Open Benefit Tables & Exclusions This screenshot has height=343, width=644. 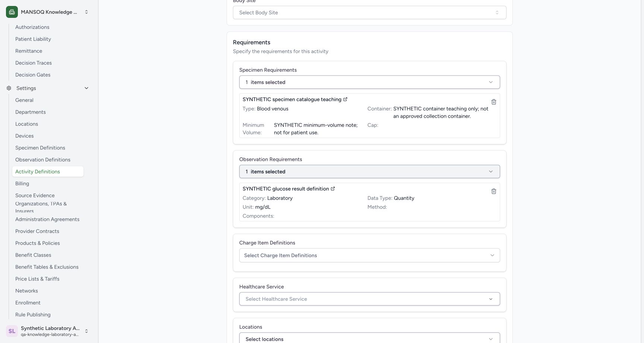coord(48,267)
